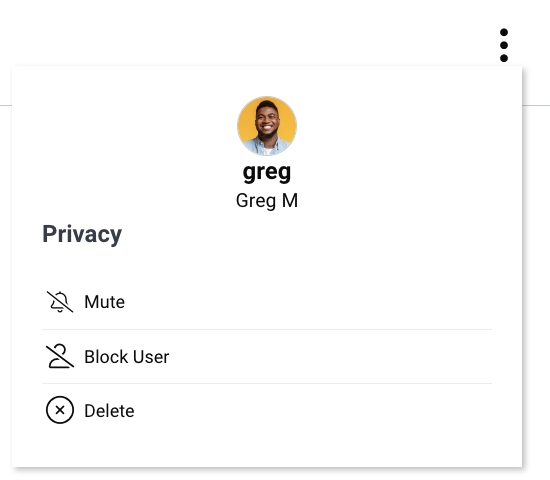This screenshot has height=480, width=550.
Task: Tap the "Block User" text label
Action: coord(127,357)
